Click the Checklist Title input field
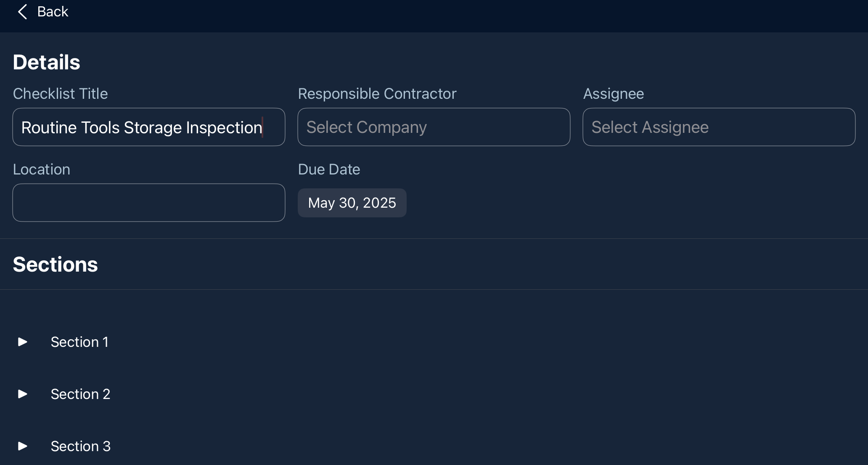This screenshot has height=465, width=868. [148, 127]
